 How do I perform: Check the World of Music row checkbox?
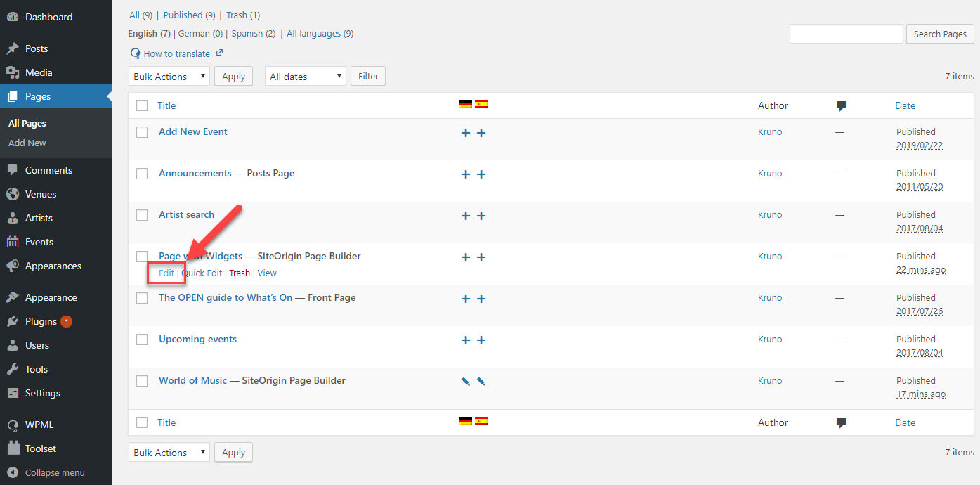coord(142,380)
